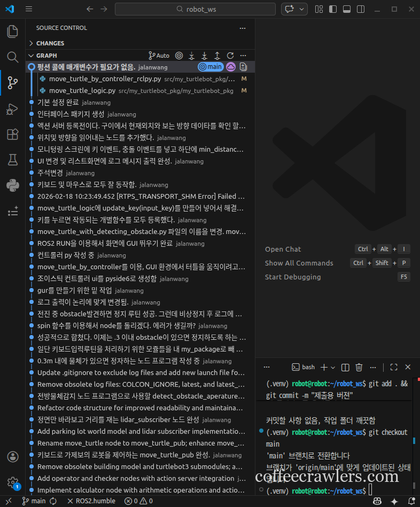Open the new terminal launch profile dropdown
420x507 pixels.
pos(333,367)
